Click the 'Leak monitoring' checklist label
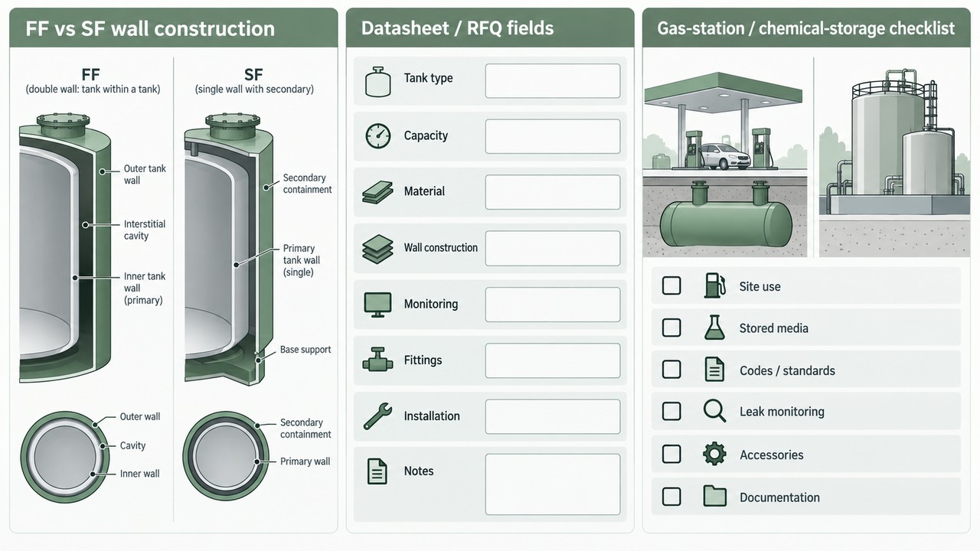This screenshot has width=980, height=551. pos(782,412)
